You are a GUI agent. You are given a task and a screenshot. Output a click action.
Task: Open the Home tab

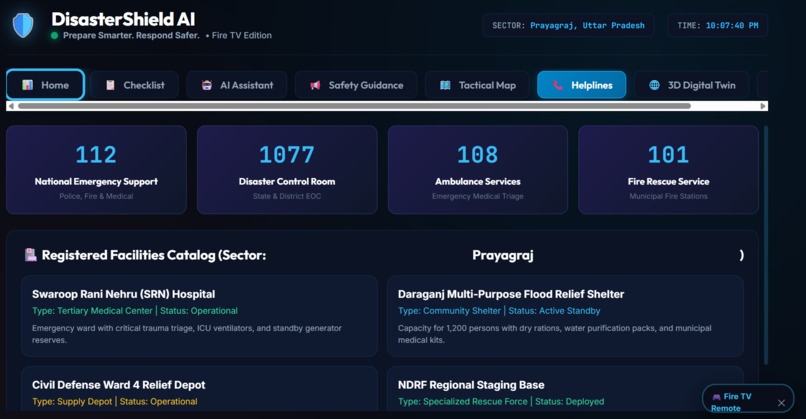[x=45, y=85]
